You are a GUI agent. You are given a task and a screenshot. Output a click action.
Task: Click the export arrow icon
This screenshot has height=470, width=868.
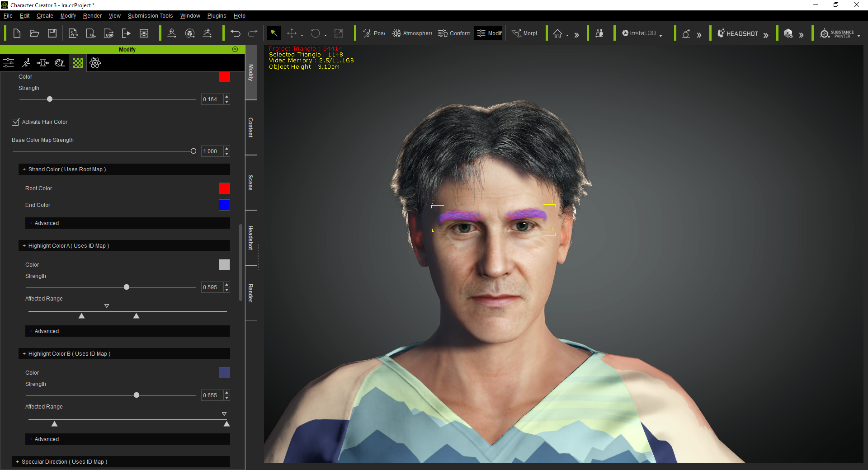pos(126,33)
